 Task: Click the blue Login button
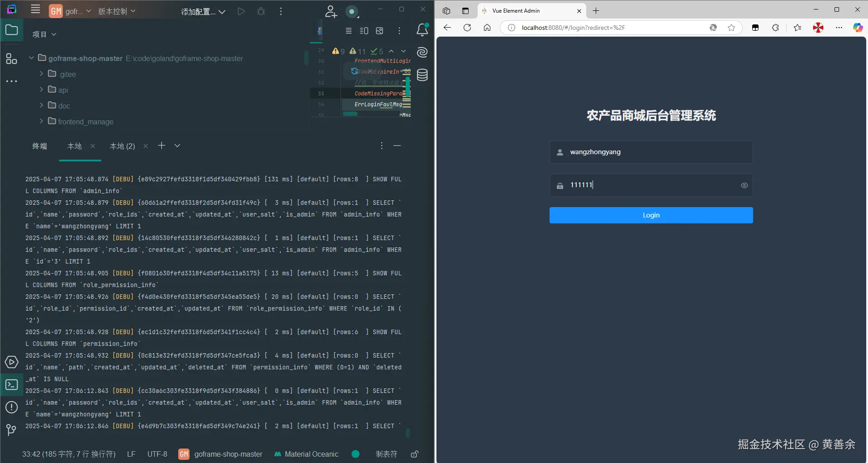coord(651,215)
